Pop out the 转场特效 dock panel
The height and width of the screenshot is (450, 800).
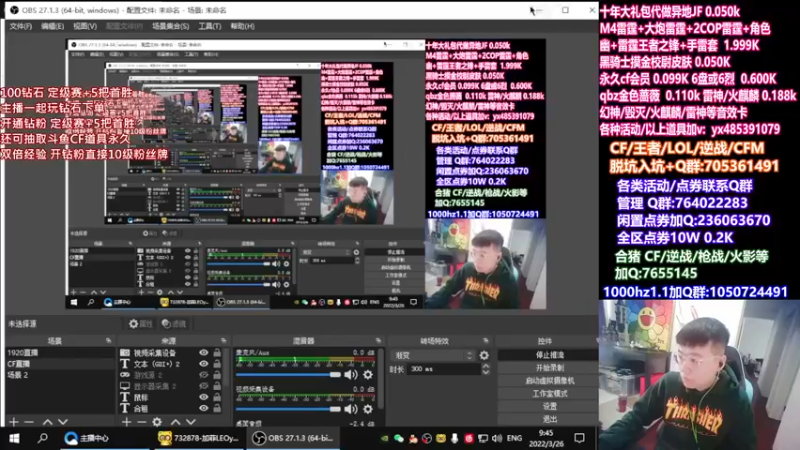(x=486, y=340)
